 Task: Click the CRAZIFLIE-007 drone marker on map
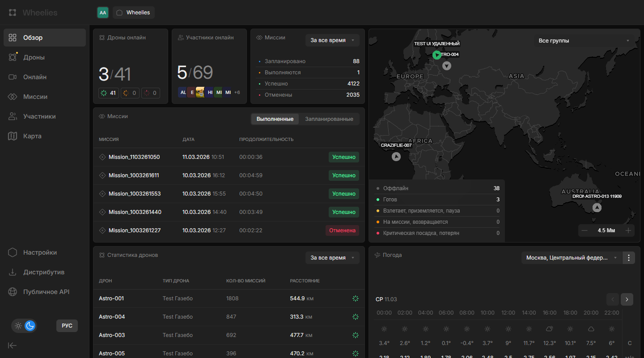point(396,157)
